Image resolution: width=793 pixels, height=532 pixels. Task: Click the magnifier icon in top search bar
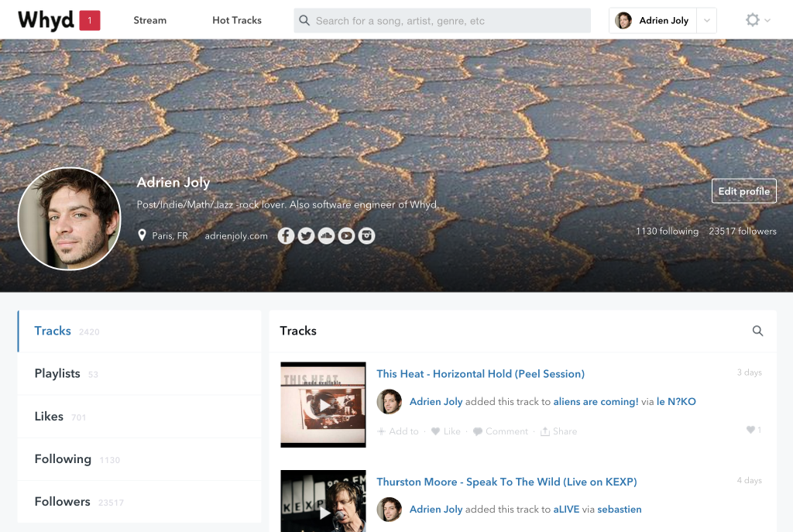coord(304,21)
